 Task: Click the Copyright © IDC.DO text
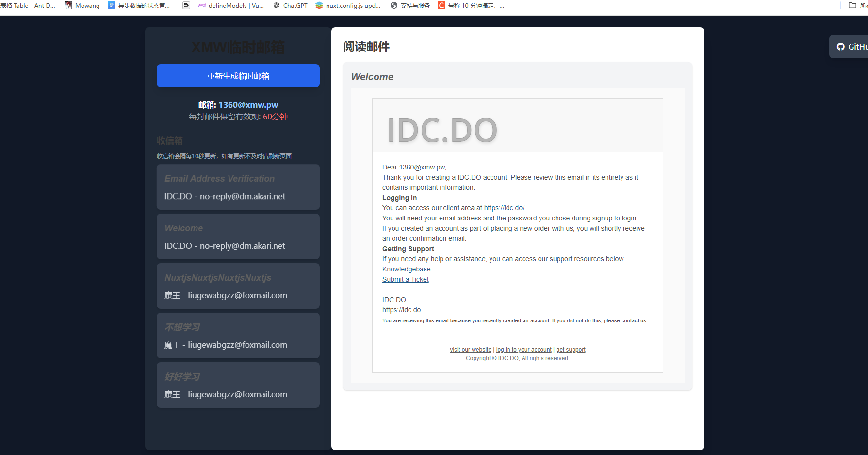[518, 358]
